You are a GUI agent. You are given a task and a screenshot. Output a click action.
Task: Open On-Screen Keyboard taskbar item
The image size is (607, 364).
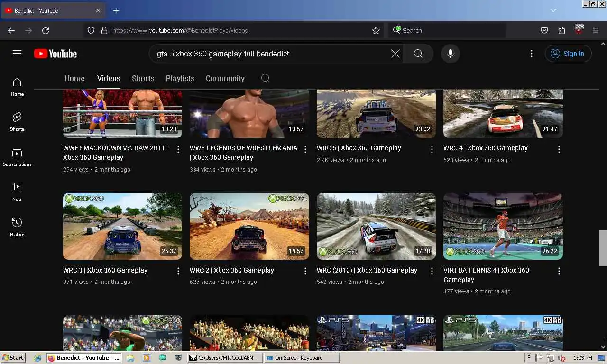[302, 358]
